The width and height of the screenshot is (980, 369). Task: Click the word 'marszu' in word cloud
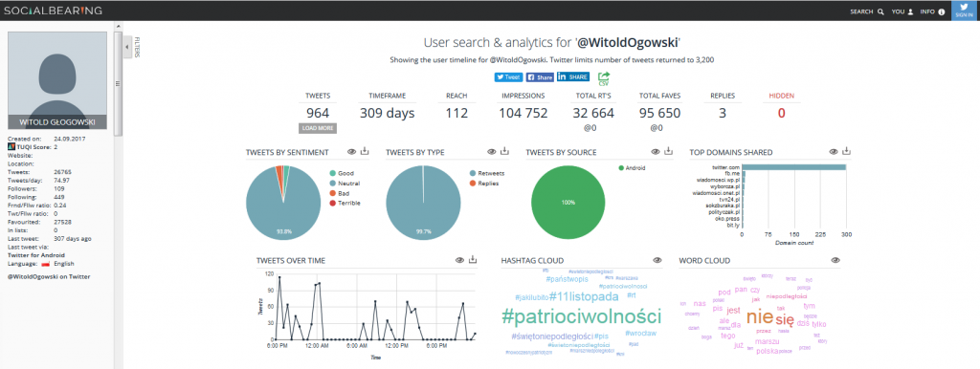[x=767, y=341]
